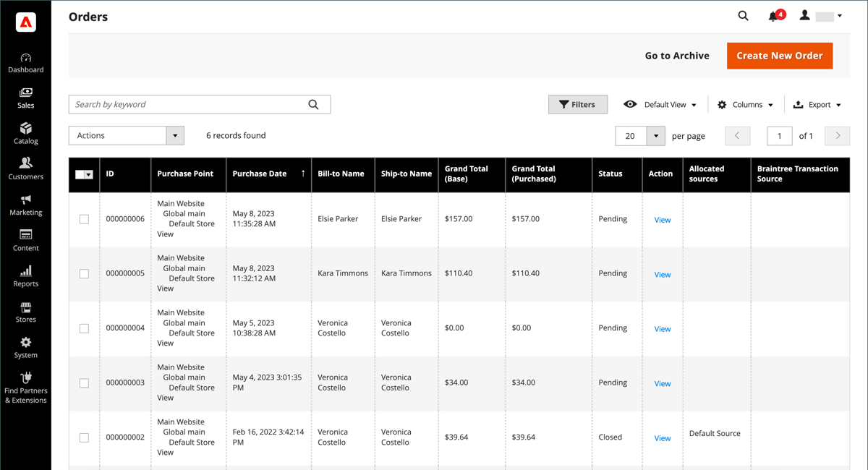Open the Export dropdown

click(816, 104)
